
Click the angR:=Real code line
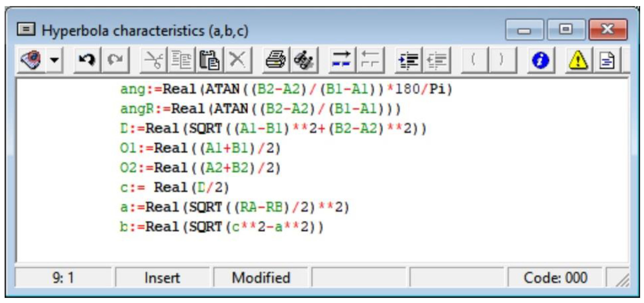[x=260, y=109]
